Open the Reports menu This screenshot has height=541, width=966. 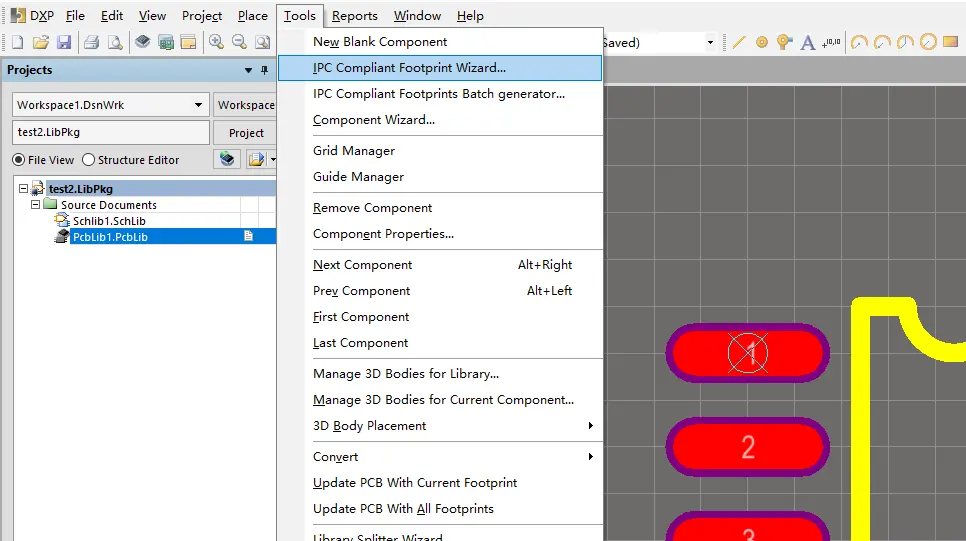pos(354,15)
